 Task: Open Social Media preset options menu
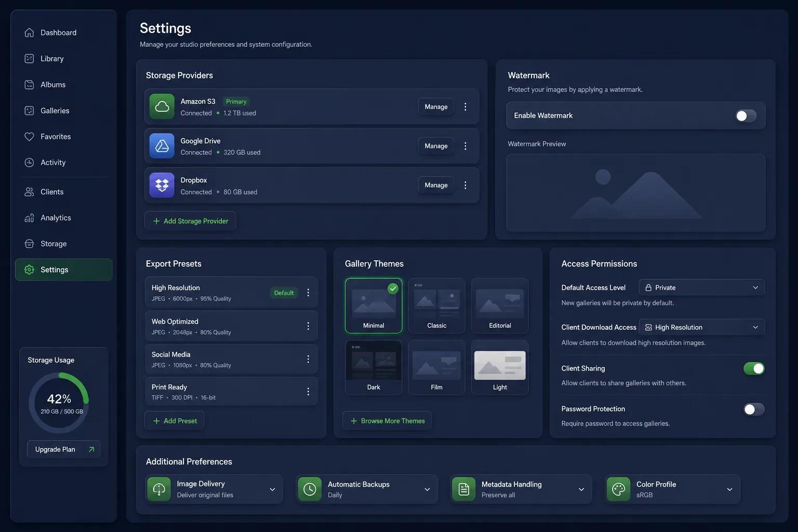[308, 359]
